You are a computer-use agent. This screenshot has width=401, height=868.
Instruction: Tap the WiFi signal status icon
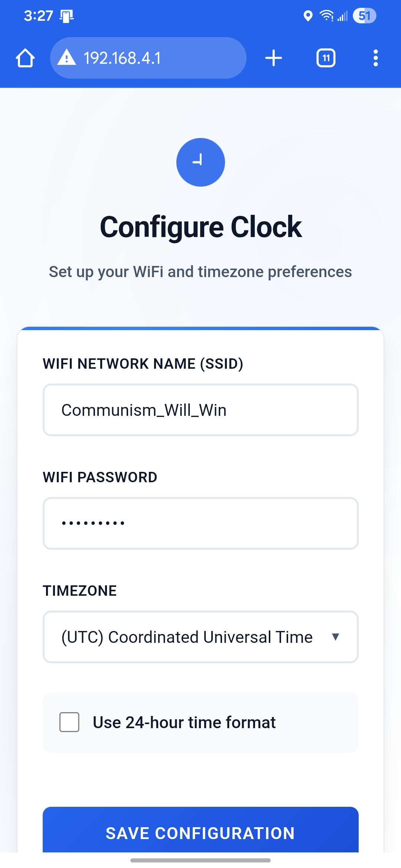click(326, 16)
